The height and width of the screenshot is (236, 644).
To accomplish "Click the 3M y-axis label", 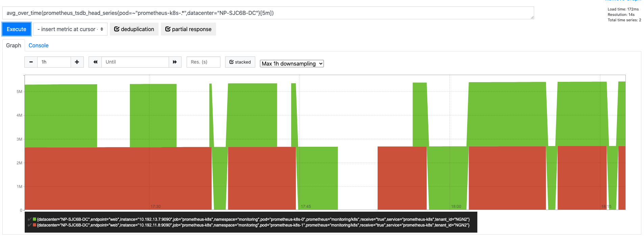I will tap(19, 139).
